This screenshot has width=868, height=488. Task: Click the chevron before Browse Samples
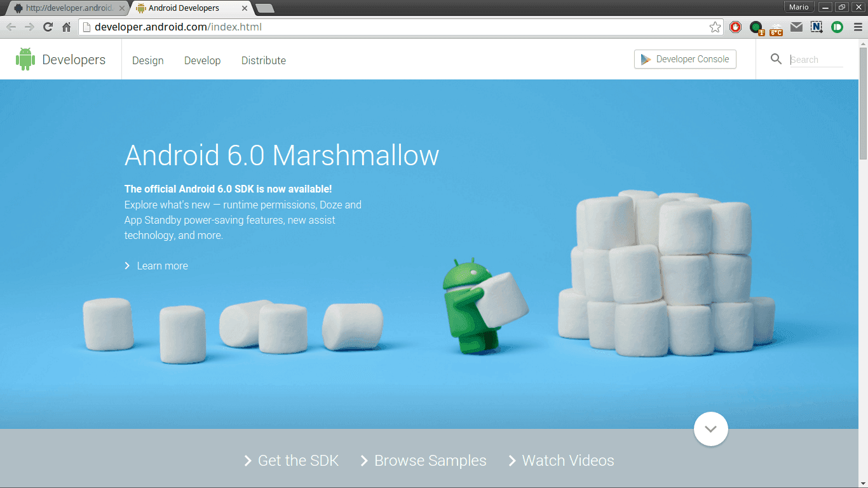(364, 461)
